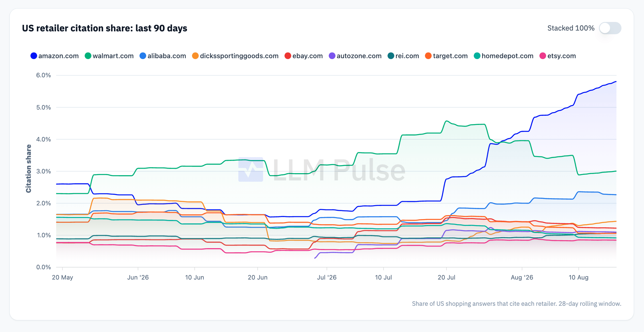
Task: Click the '20 Jul' x-axis date
Action: [446, 277]
